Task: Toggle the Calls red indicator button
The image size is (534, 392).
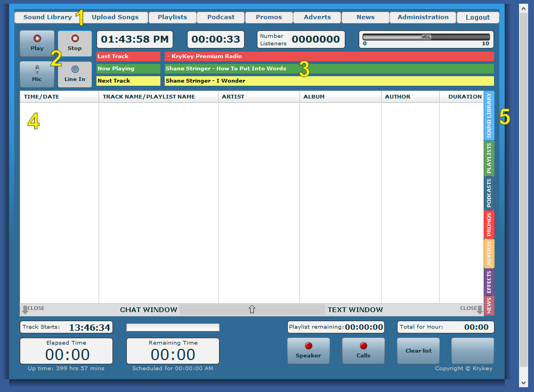Action: tap(363, 350)
